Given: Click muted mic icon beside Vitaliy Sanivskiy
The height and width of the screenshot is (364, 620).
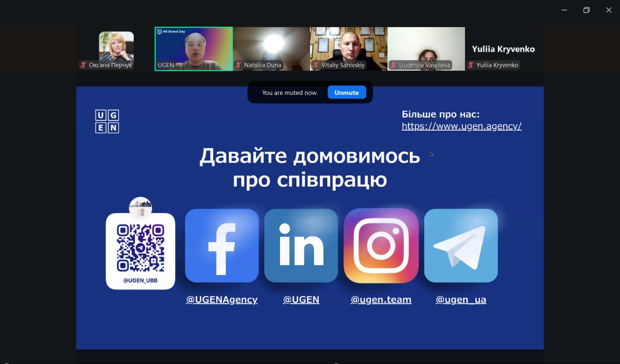Looking at the screenshot, I should coord(316,65).
